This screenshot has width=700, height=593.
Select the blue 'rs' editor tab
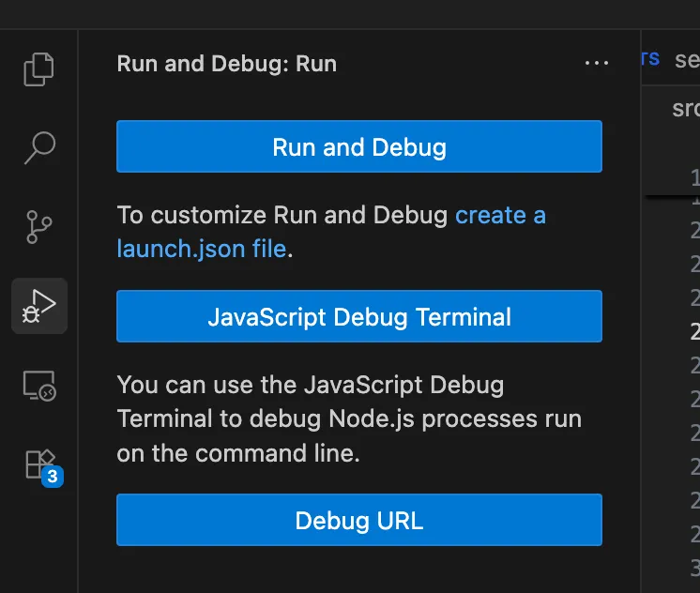650,58
